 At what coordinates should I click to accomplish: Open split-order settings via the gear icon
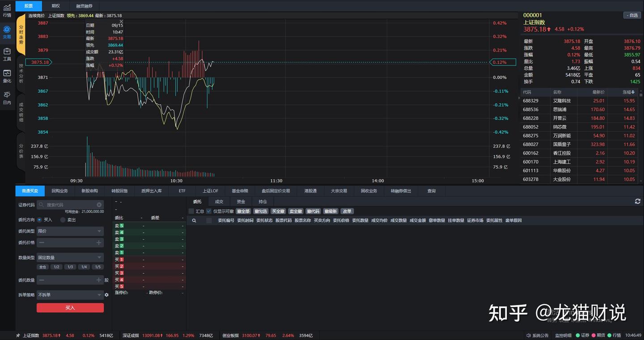click(106, 295)
